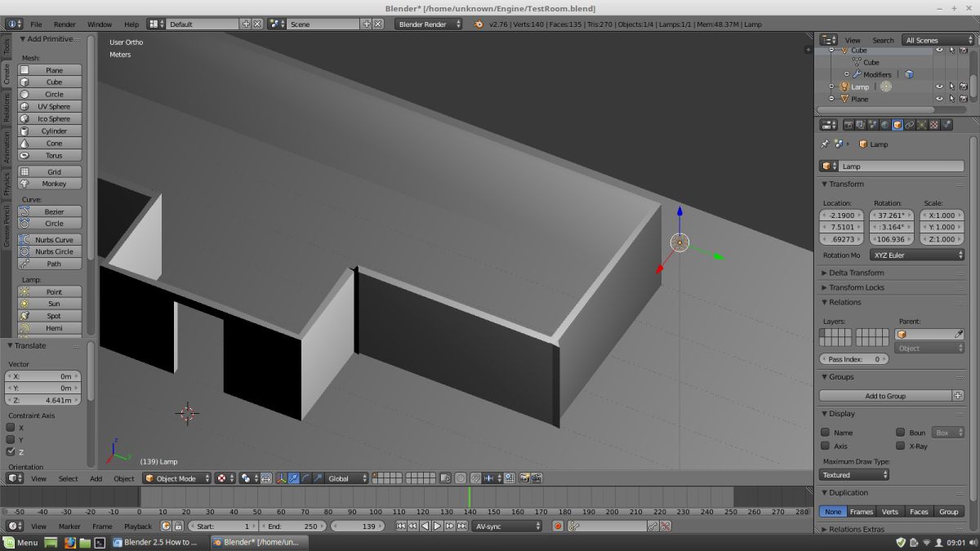Open the Lamp data properties tab
The image size is (980, 551).
(922, 125)
